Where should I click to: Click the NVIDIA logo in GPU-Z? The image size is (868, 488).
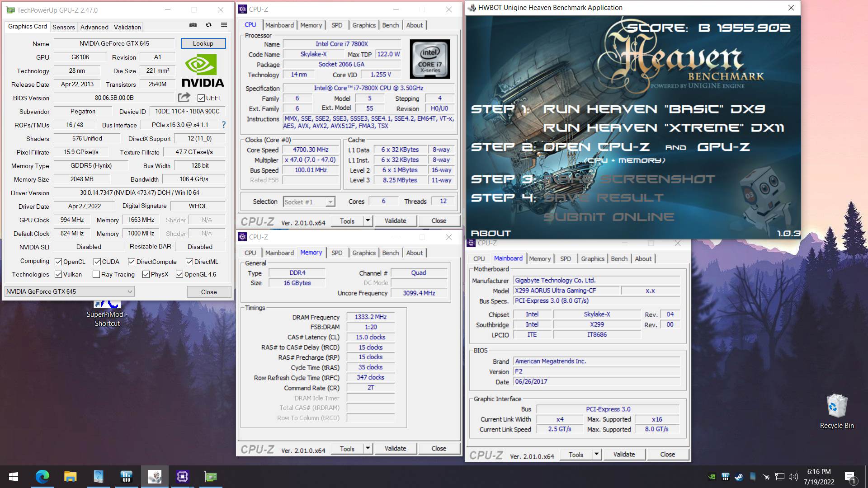(x=203, y=70)
